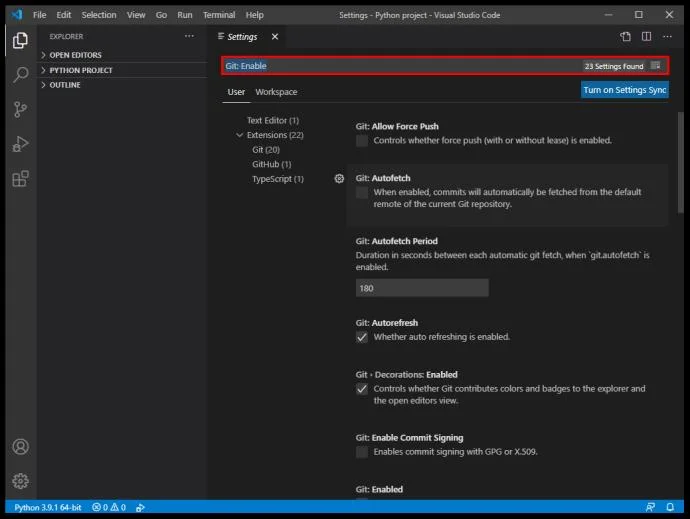The image size is (690, 519).
Task: Open the View menu
Action: tap(136, 15)
